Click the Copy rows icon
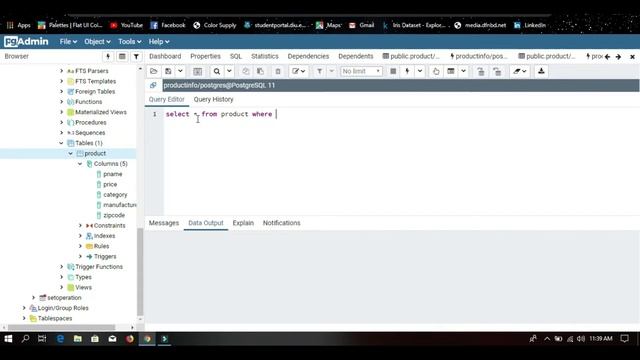640x360 pixels. 246,71
